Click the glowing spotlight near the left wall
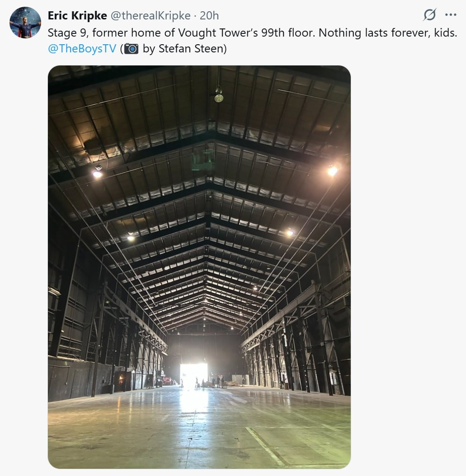This screenshot has width=466, height=476. click(97, 173)
